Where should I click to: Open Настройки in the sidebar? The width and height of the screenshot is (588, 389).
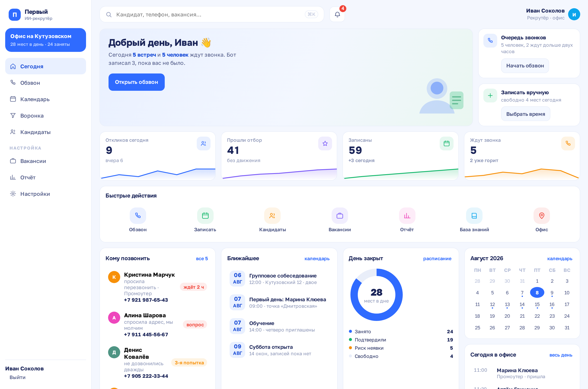(x=46, y=193)
